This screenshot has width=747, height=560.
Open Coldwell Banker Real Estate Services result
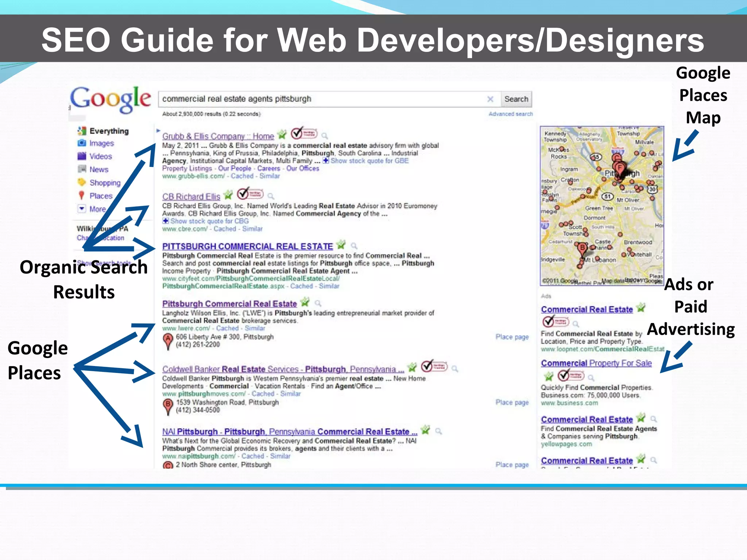pyautogui.click(x=283, y=369)
